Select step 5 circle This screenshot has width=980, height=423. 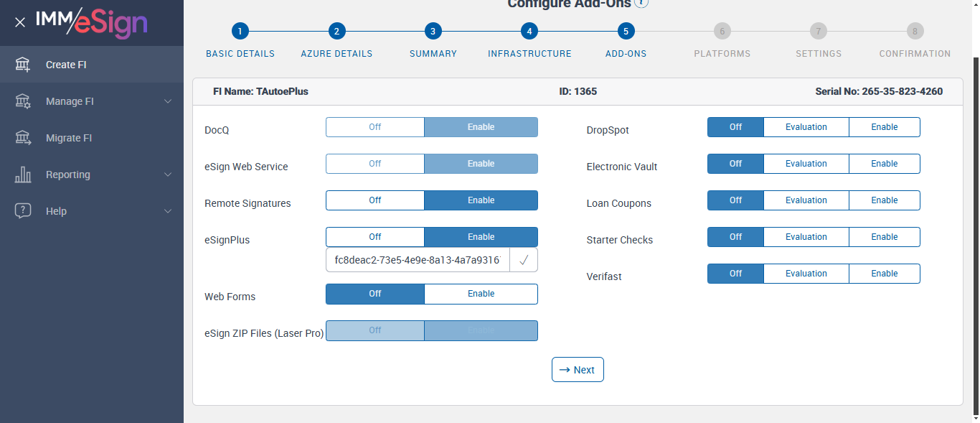click(x=626, y=31)
